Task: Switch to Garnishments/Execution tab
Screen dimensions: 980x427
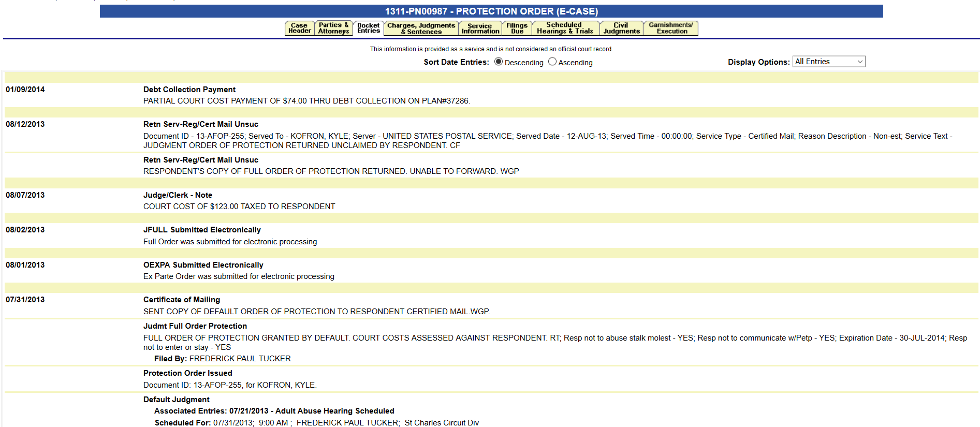Action: 671,28
